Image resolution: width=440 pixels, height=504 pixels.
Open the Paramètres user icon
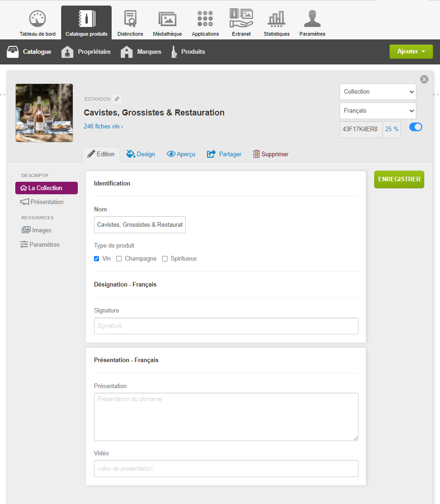312,19
